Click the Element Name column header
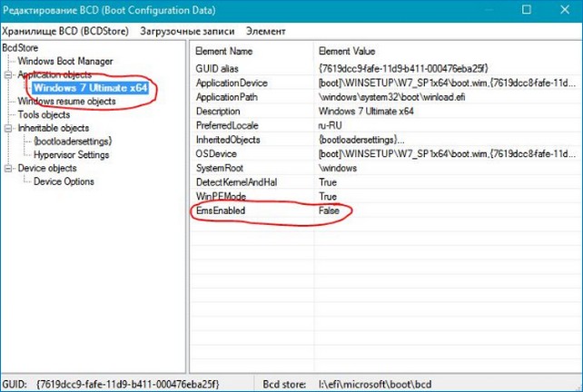This screenshot has width=583, height=392. coord(225,52)
